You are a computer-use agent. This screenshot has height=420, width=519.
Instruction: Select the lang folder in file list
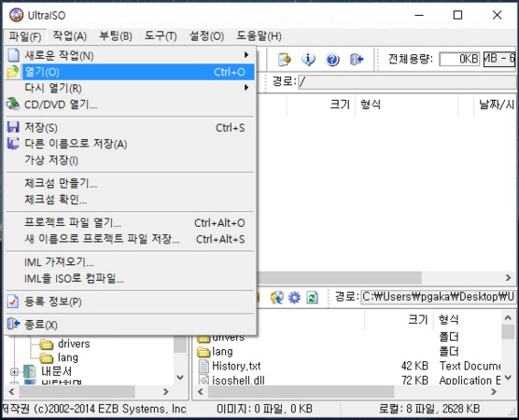point(222,352)
